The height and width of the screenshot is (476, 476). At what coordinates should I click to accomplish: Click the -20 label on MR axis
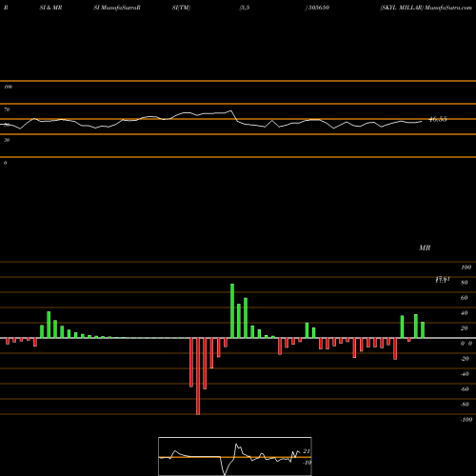point(465,359)
